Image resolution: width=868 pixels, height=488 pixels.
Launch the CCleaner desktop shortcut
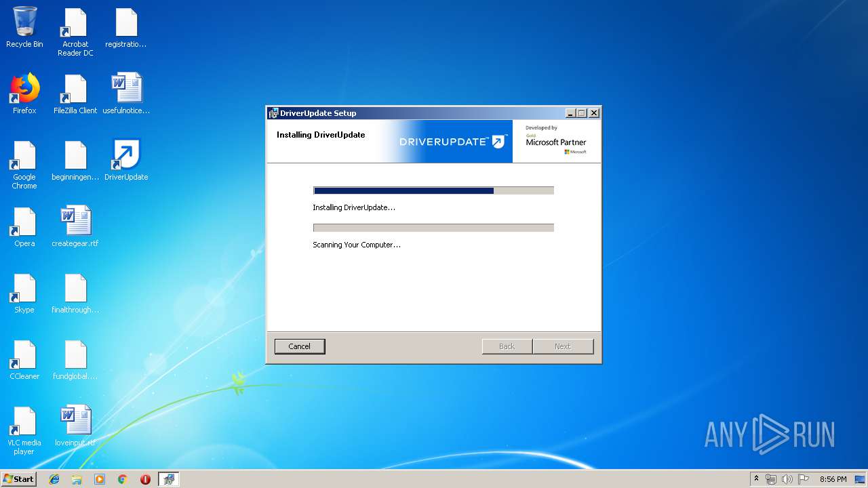point(24,359)
